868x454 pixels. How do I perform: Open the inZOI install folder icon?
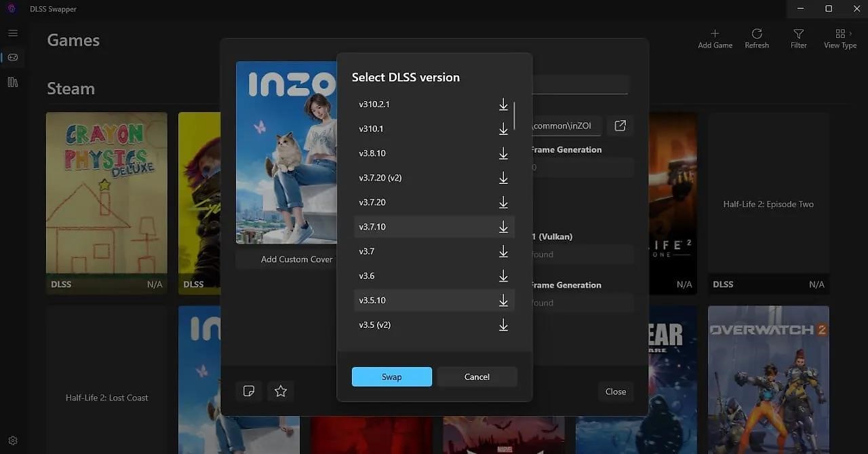(620, 126)
